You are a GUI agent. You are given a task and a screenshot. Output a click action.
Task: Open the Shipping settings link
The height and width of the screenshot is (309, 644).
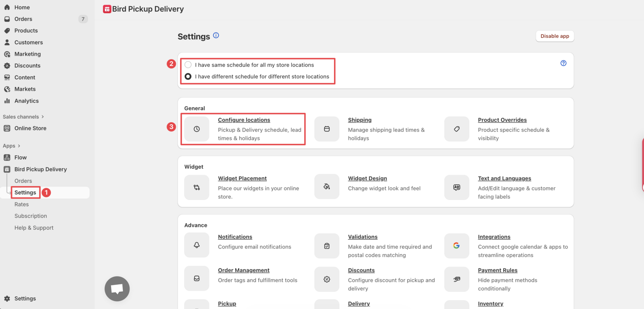coord(360,120)
